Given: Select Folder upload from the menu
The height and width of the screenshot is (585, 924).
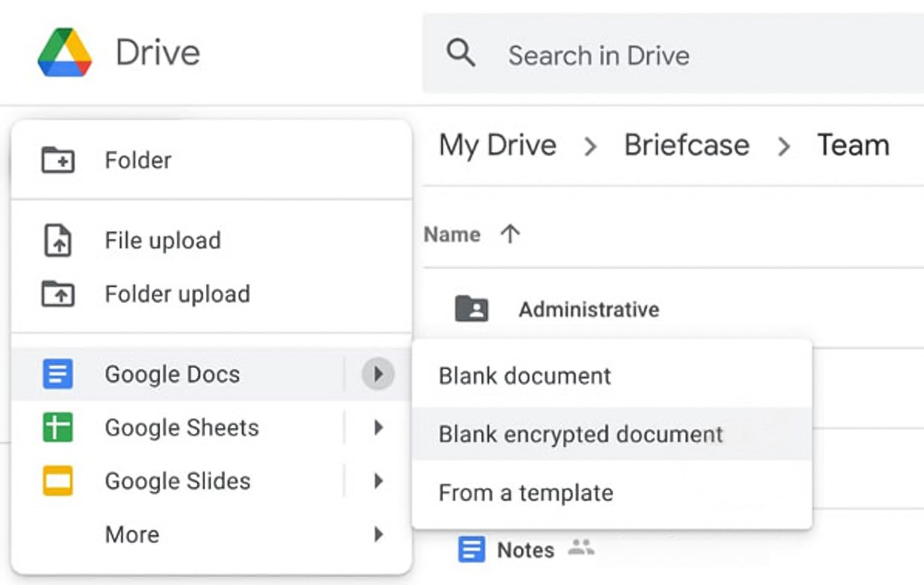Looking at the screenshot, I should pos(211,294).
